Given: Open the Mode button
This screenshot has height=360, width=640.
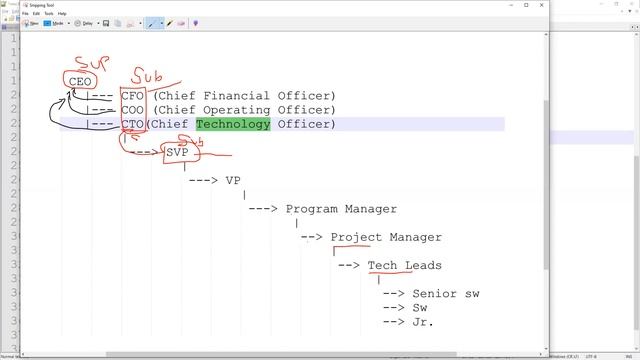Looking at the screenshot, I should point(54,24).
